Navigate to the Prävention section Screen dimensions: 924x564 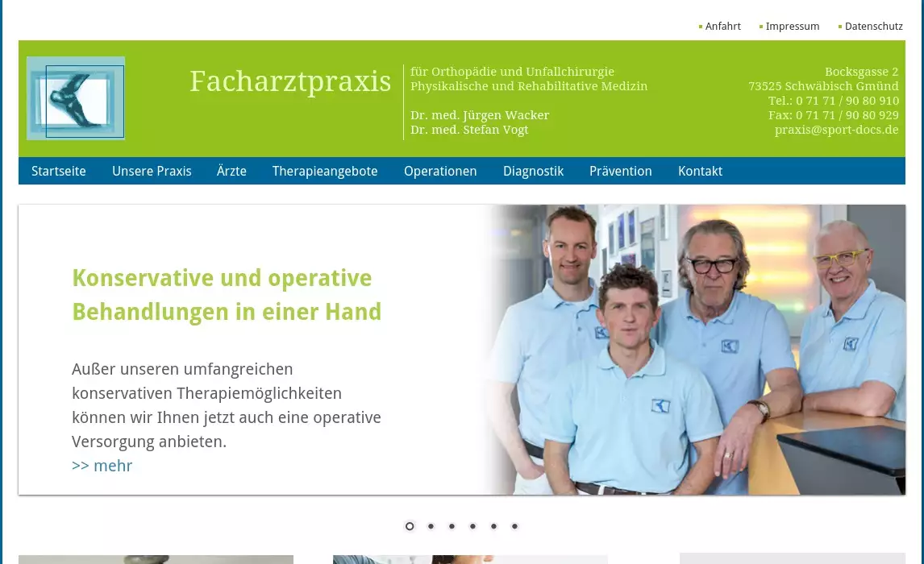point(620,171)
